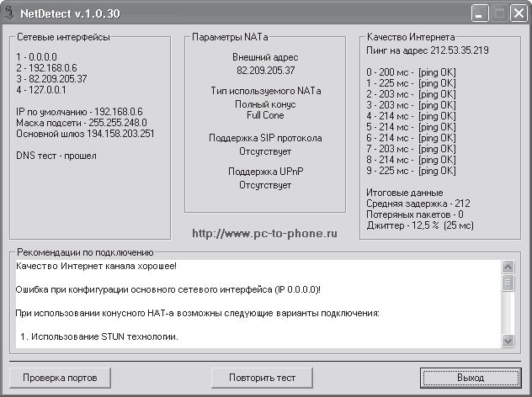Screen dimensions: 532x397
Task: Click the recommendations scrollbar down arrow
Action: pyautogui.click(x=508, y=341)
